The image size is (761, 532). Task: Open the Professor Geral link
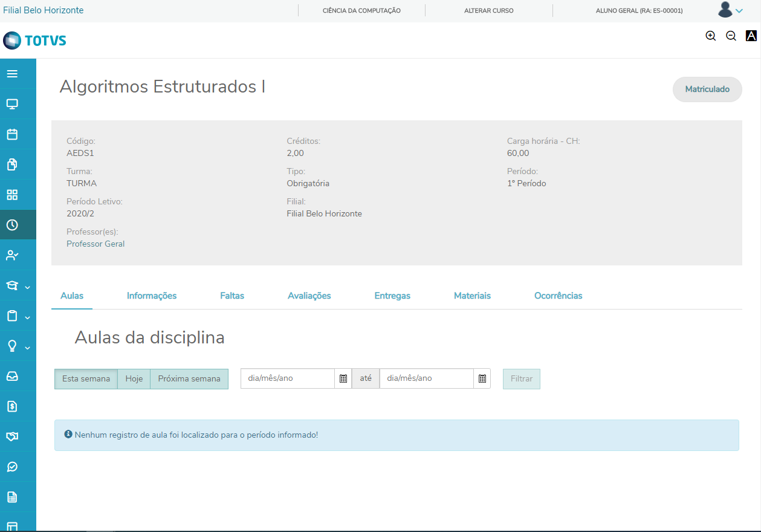(x=96, y=244)
